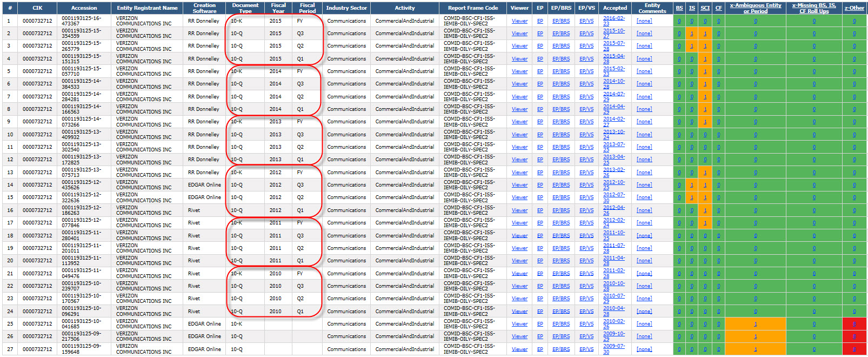Click orange SCI value 1 in row 17
This screenshot has width=868, height=357.
click(x=705, y=223)
